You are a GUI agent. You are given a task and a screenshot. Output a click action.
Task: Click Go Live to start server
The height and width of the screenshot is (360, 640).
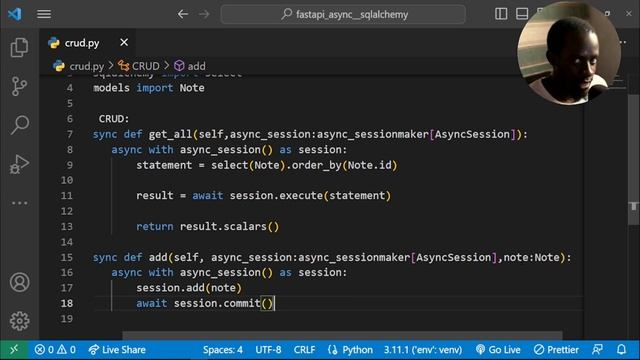tap(498, 350)
